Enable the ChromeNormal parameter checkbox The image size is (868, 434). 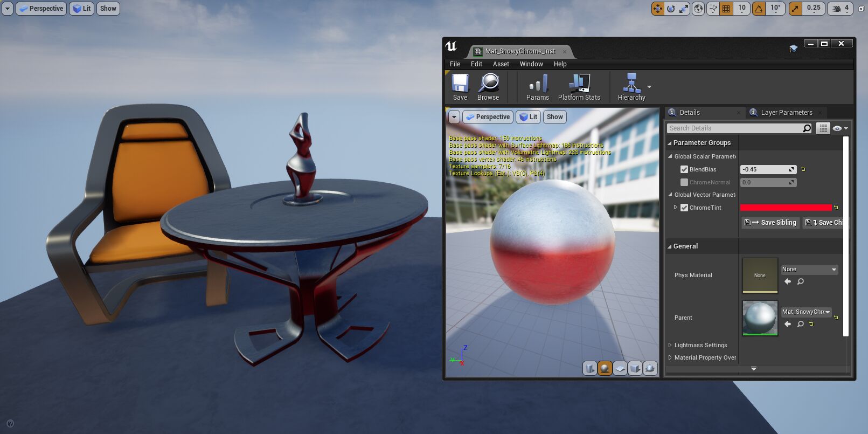(x=684, y=182)
